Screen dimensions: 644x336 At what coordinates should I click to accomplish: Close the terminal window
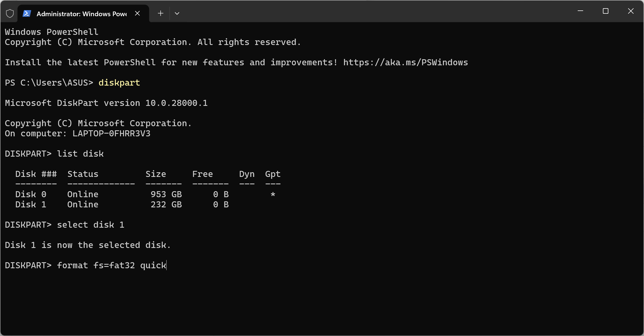(x=631, y=11)
